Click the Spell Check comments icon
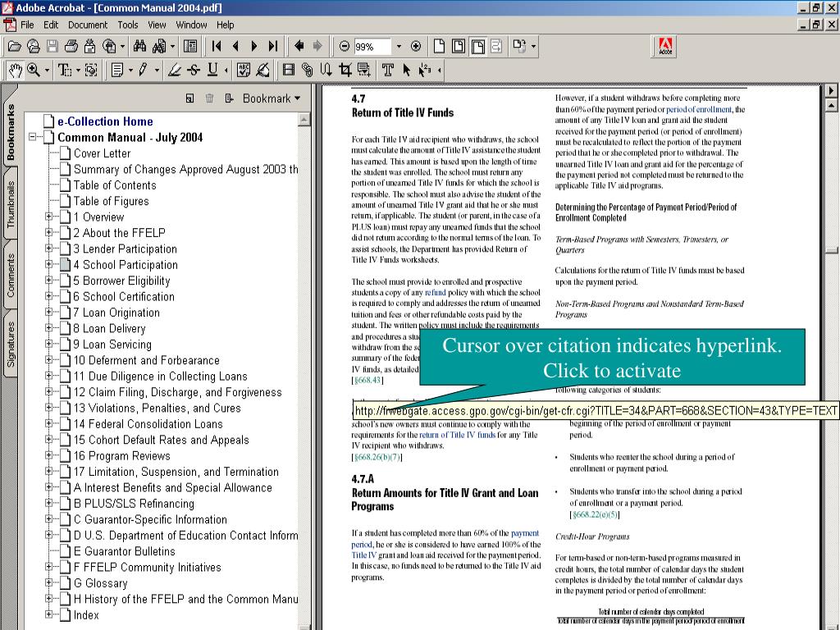The image size is (840, 630). [x=244, y=71]
